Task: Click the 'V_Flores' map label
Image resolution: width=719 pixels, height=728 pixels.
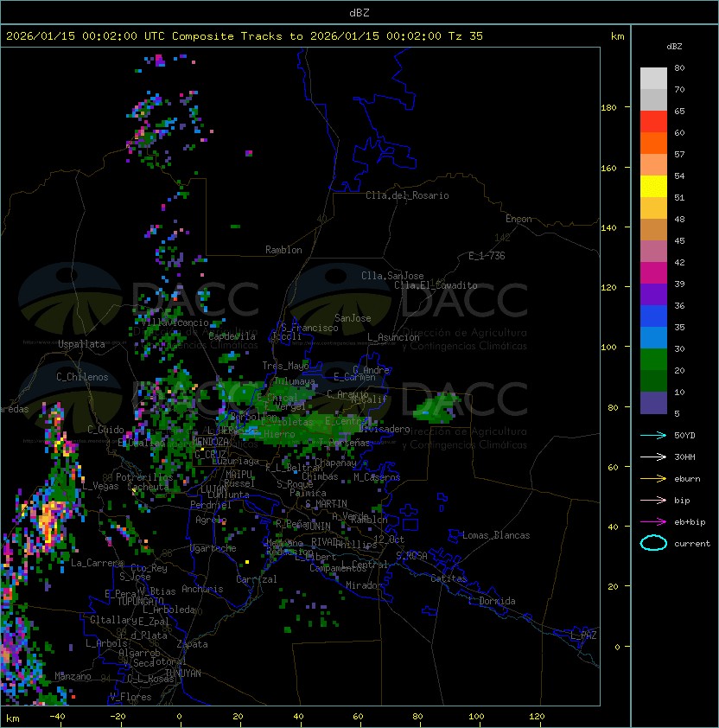Action: pos(130,697)
